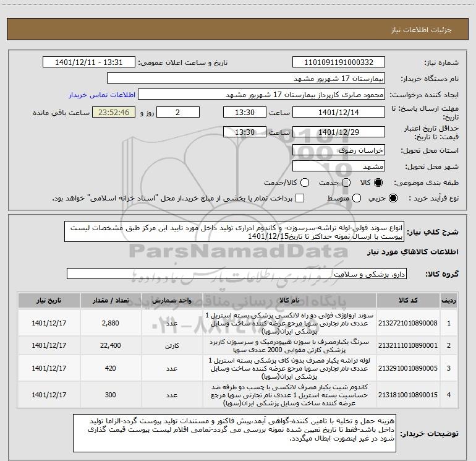Viewport: 476px width, 461px height.
Task: Click the price validity time field beside 1401/12/29
Action: pos(245,132)
